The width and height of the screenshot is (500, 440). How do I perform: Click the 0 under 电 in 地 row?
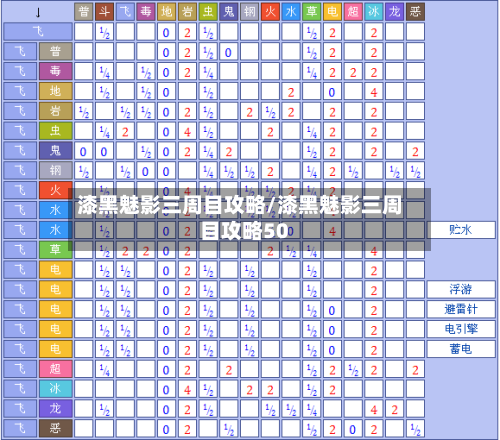(x=332, y=92)
